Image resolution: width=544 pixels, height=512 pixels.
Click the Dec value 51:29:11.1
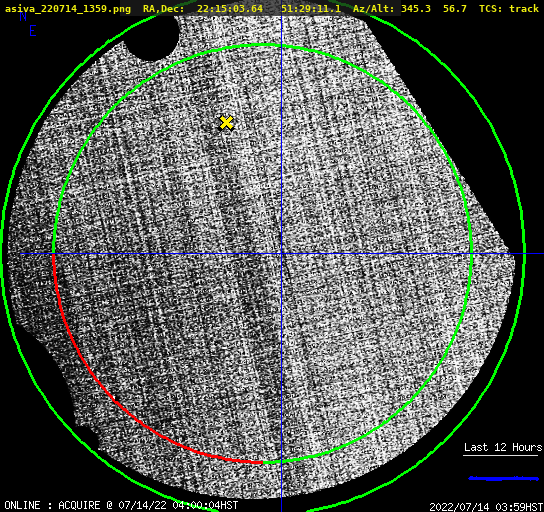point(311,9)
